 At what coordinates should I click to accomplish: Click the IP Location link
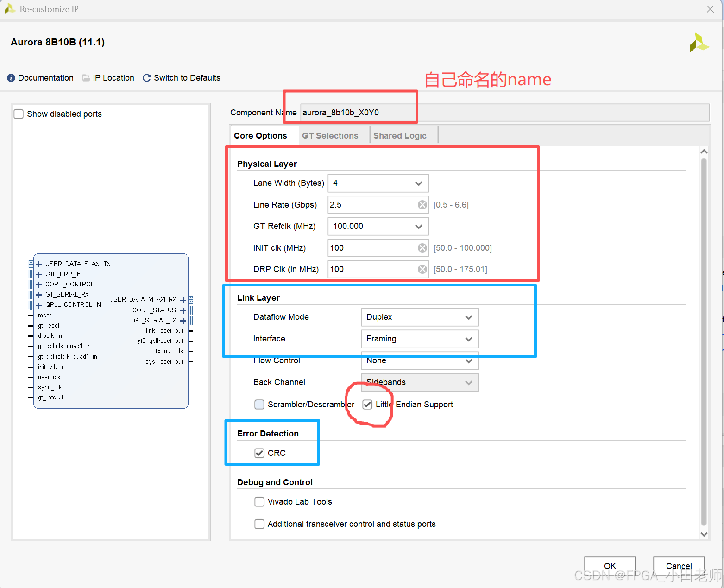113,78
